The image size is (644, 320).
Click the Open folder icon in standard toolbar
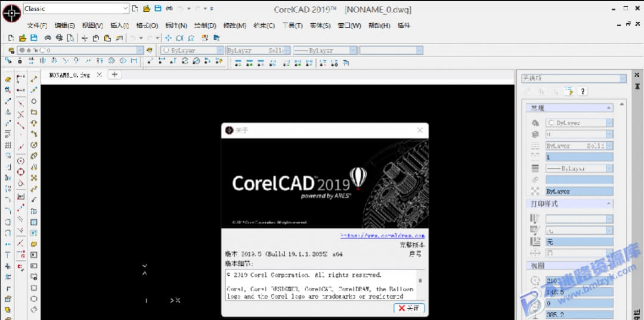pyautogui.click(x=23, y=38)
